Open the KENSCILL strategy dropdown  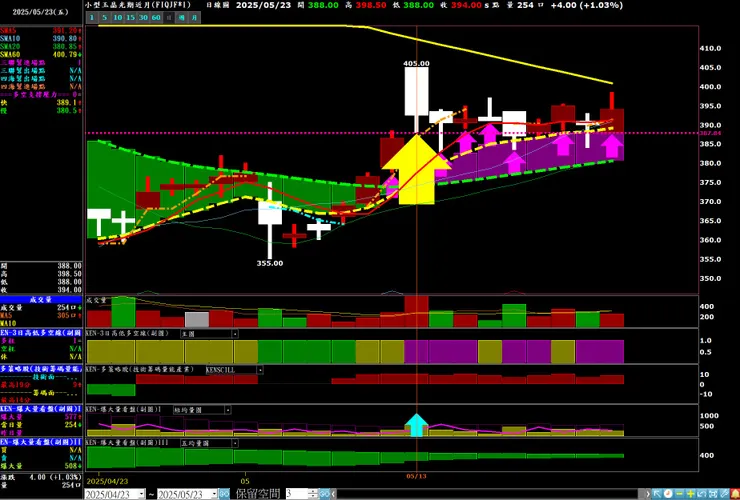coord(260,370)
